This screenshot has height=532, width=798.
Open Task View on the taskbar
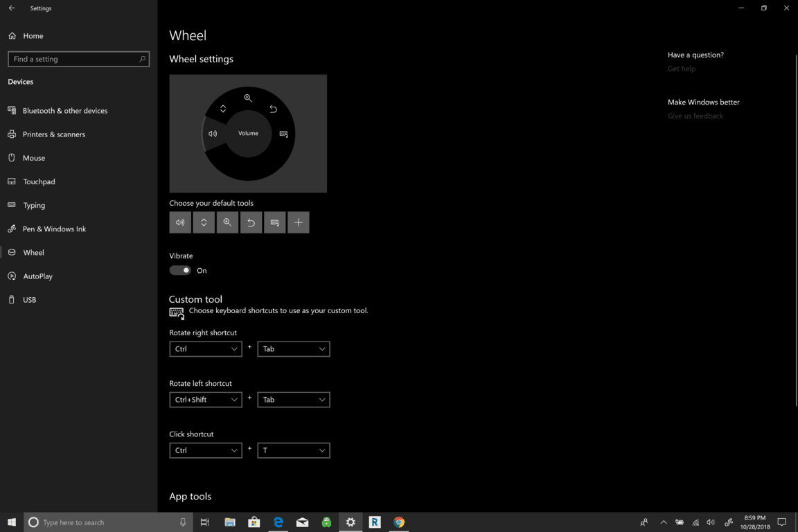point(204,522)
